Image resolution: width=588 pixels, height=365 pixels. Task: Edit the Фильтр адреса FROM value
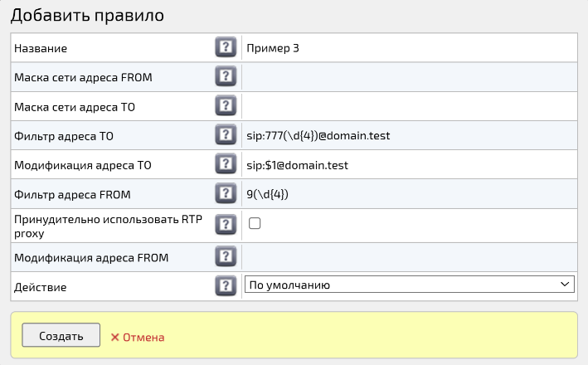pyautogui.click(x=410, y=194)
